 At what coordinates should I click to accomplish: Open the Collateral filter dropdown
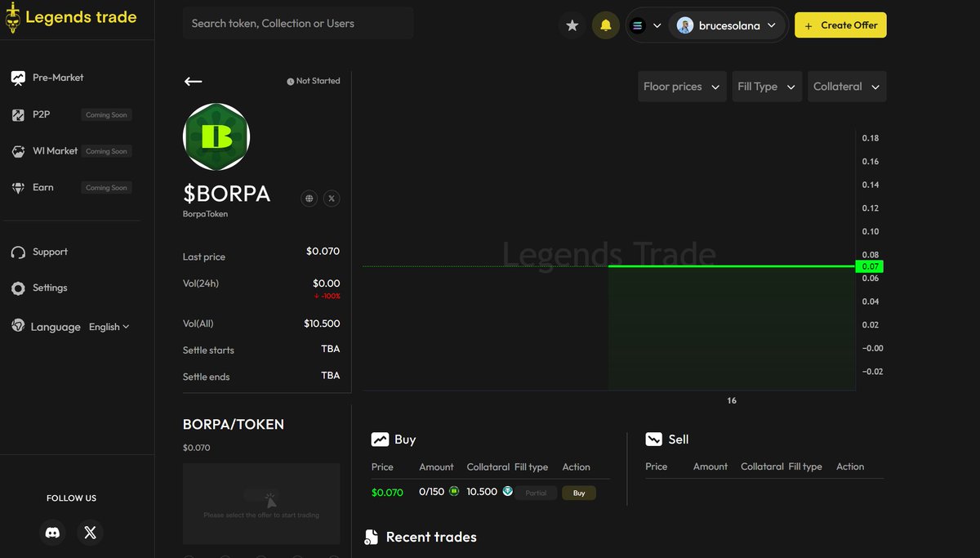(847, 87)
